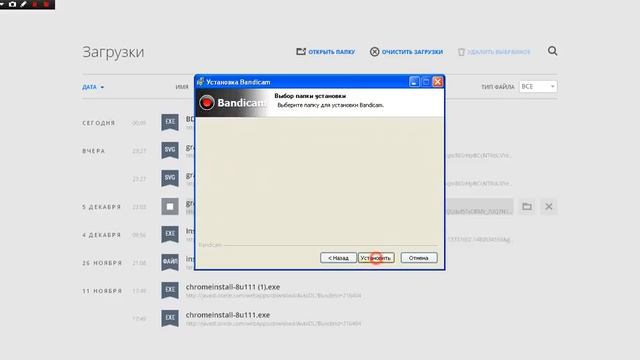Click the SVG file icon in the ВЧЕРА row
The height and width of the screenshot is (360, 640).
point(170,150)
